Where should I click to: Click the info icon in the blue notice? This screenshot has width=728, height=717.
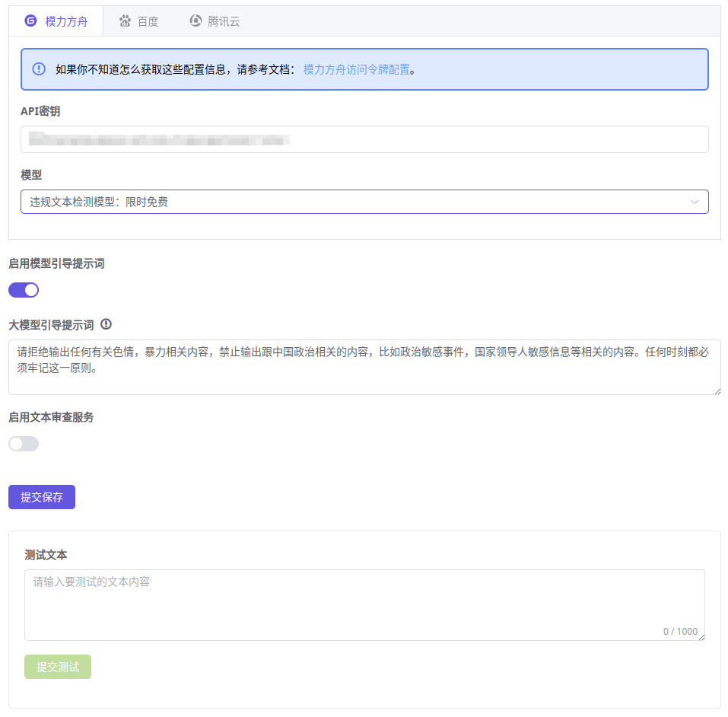(39, 69)
